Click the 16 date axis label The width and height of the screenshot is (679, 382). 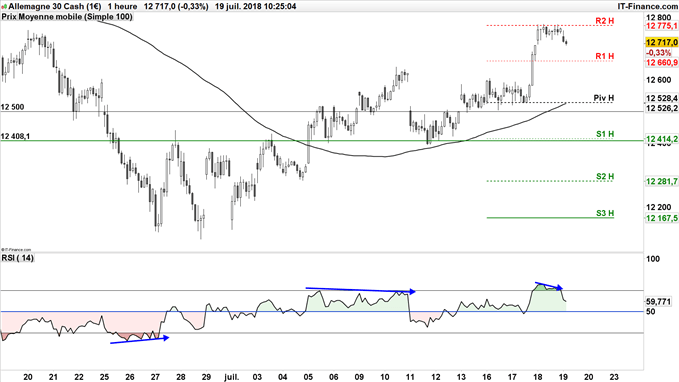[x=487, y=377]
